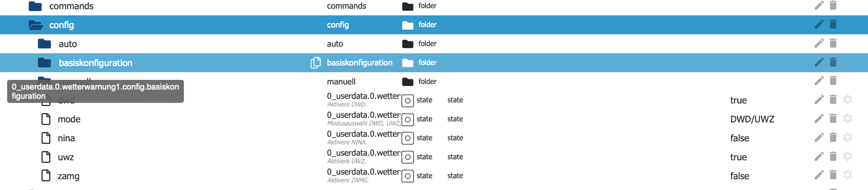
Task: Expand the auto folder
Action: [45, 44]
